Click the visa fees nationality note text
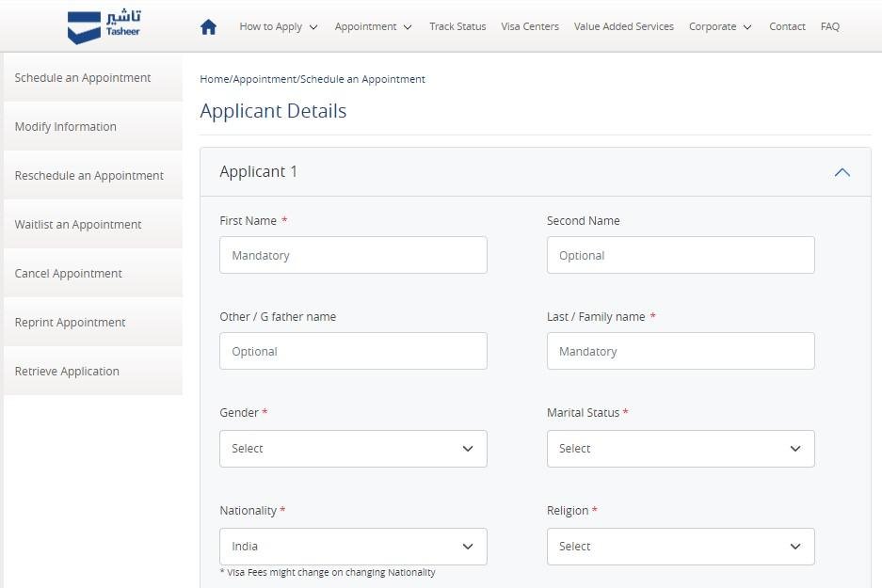882x588 pixels. (328, 572)
